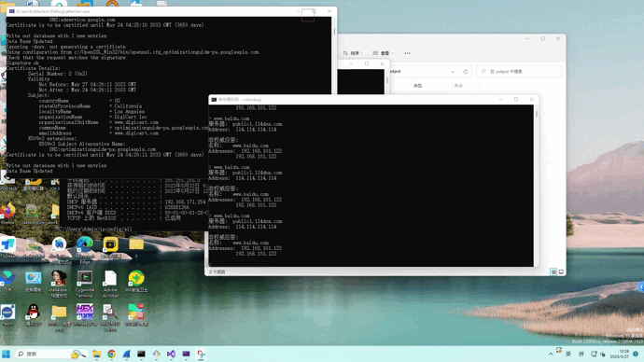Open the network and volume tray icons
The height and width of the screenshot is (362, 644).
click(598, 354)
